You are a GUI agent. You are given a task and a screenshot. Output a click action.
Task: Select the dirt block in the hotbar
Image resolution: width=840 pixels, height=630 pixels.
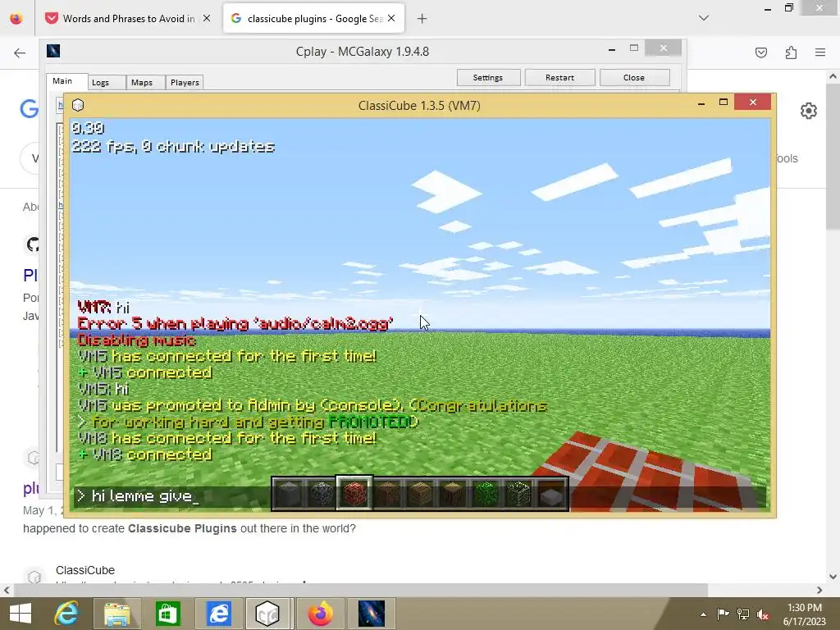(387, 493)
